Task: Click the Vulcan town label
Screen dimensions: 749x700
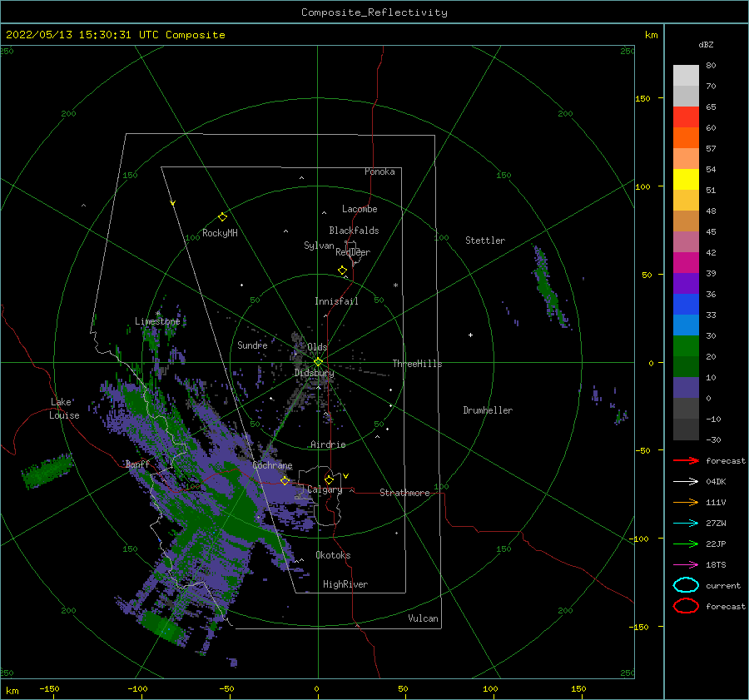Action: (424, 618)
